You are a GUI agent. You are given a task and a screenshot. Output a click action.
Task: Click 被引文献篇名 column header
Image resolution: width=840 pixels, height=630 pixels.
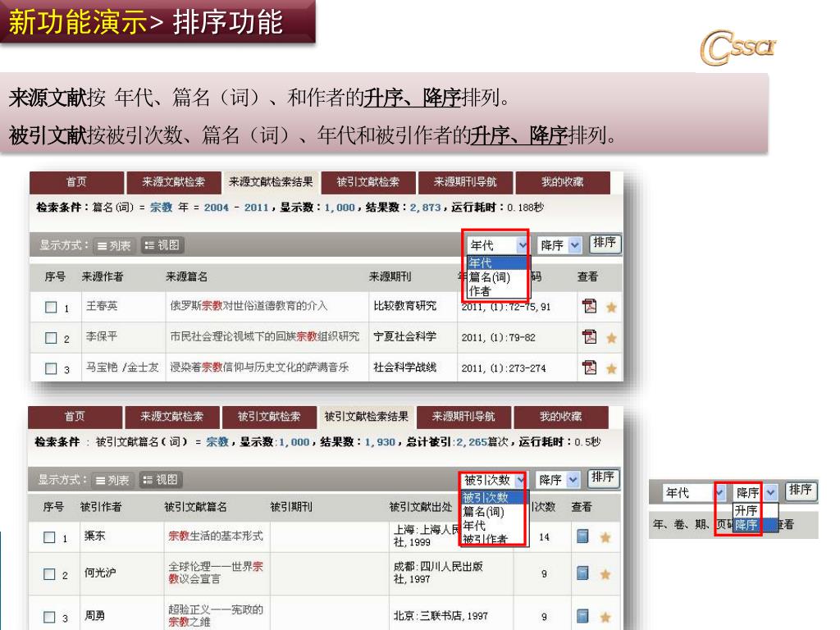[x=195, y=507]
